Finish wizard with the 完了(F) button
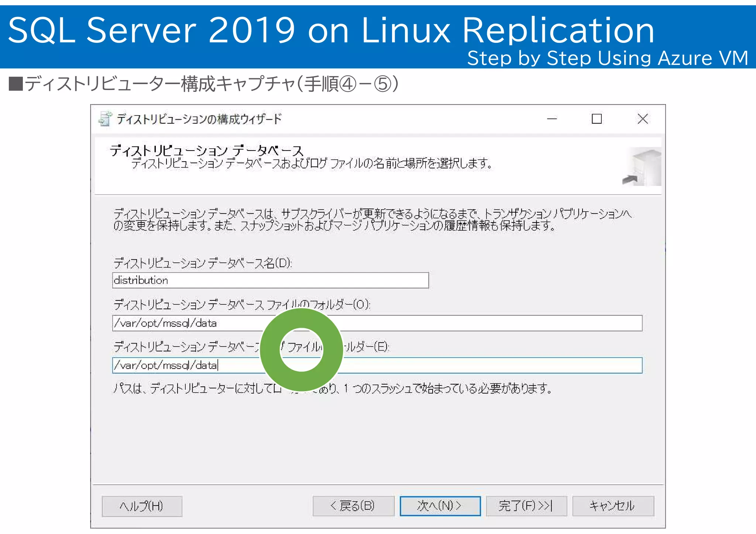Viewport: 756px width, 534px height. [x=526, y=506]
